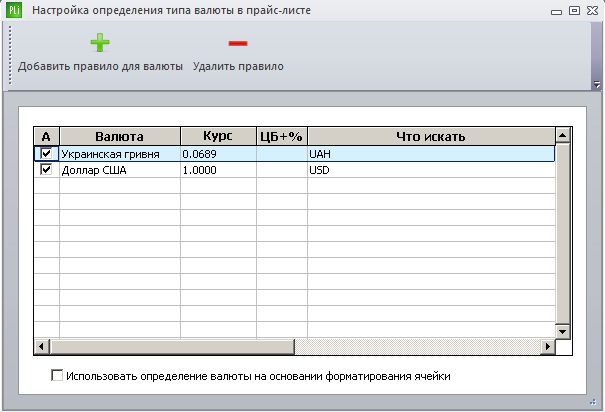Click the 1.0000 rate cell

(x=218, y=170)
